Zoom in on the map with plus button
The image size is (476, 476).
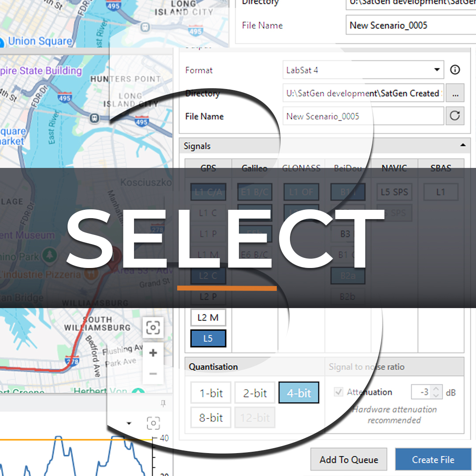(153, 353)
